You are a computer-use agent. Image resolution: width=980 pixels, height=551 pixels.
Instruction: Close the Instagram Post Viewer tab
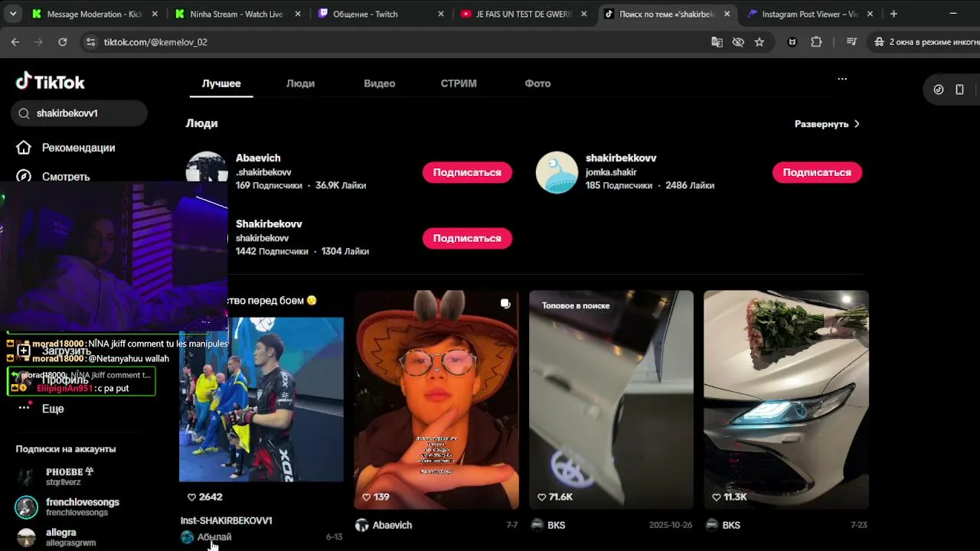tap(870, 14)
